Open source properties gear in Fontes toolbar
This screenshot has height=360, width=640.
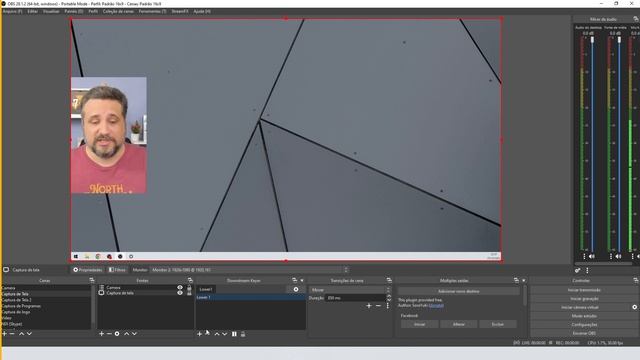pyautogui.click(x=117, y=333)
